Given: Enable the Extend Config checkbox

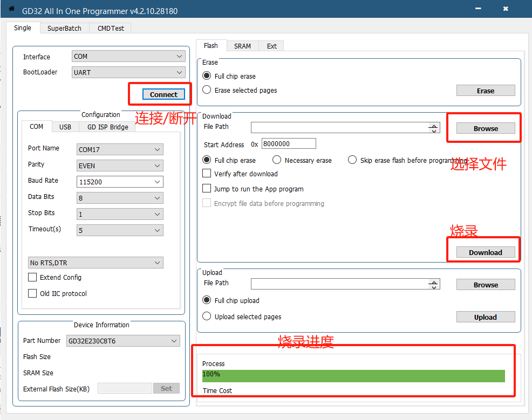Looking at the screenshot, I should pos(32,277).
